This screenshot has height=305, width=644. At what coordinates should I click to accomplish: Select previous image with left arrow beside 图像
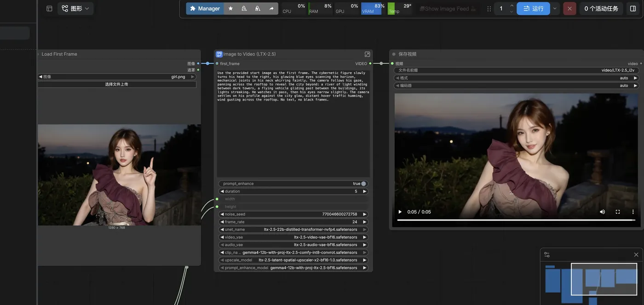pos(40,77)
